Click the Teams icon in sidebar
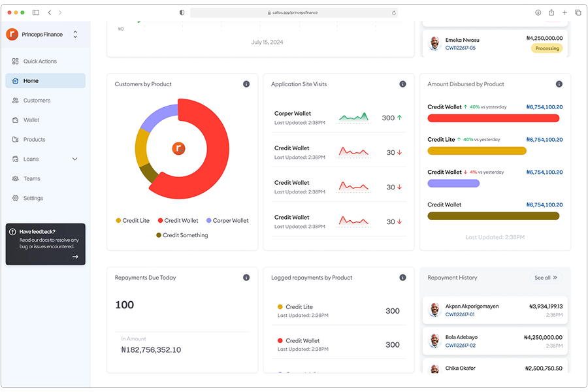588x392 pixels. (16, 179)
